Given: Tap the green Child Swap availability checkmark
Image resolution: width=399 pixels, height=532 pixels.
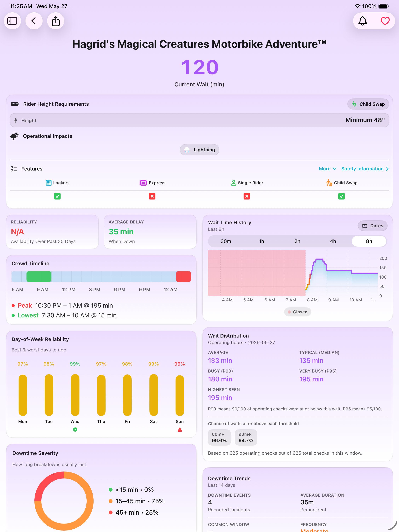Looking at the screenshot, I should [x=342, y=196].
